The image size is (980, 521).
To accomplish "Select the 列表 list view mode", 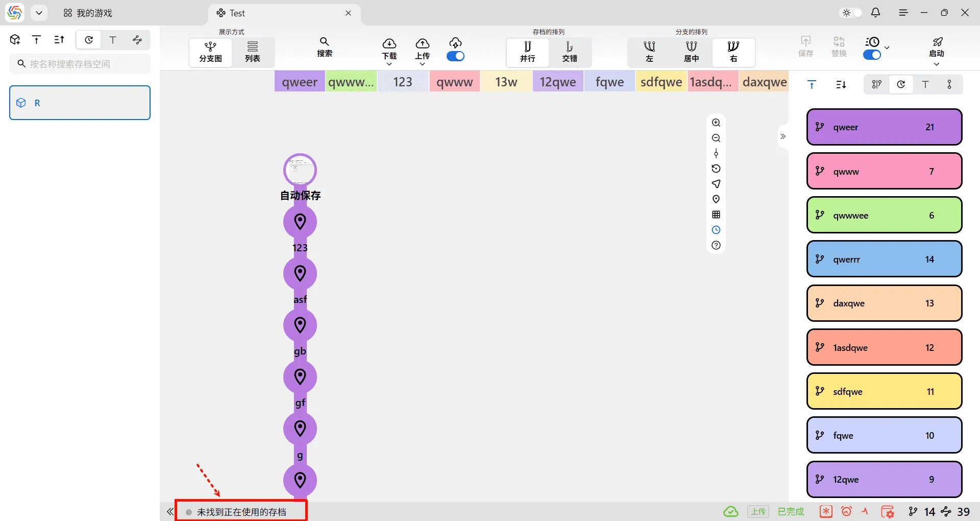I will coord(253,52).
